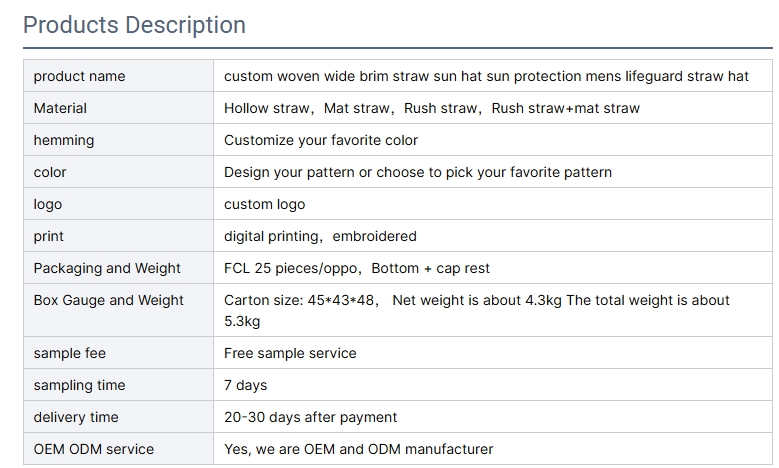The width and height of the screenshot is (779, 468).
Task: Click the custom woven straw hat description
Action: pyautogui.click(x=486, y=76)
